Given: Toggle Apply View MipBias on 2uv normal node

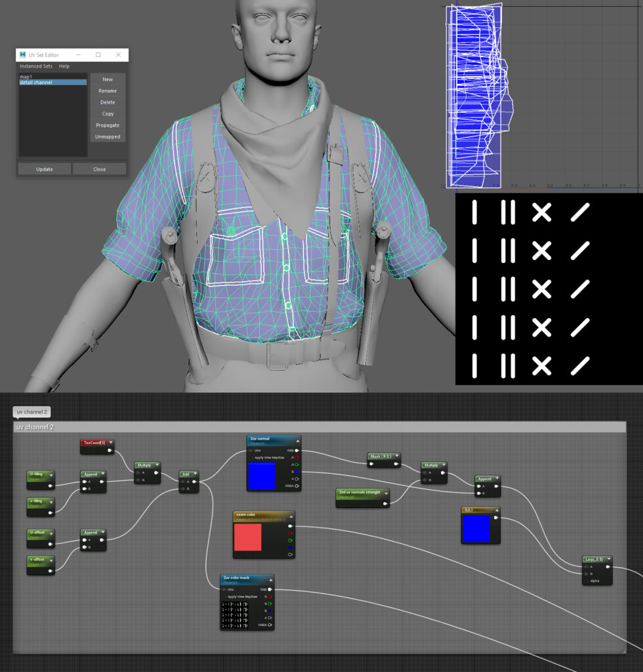Looking at the screenshot, I should point(251,457).
